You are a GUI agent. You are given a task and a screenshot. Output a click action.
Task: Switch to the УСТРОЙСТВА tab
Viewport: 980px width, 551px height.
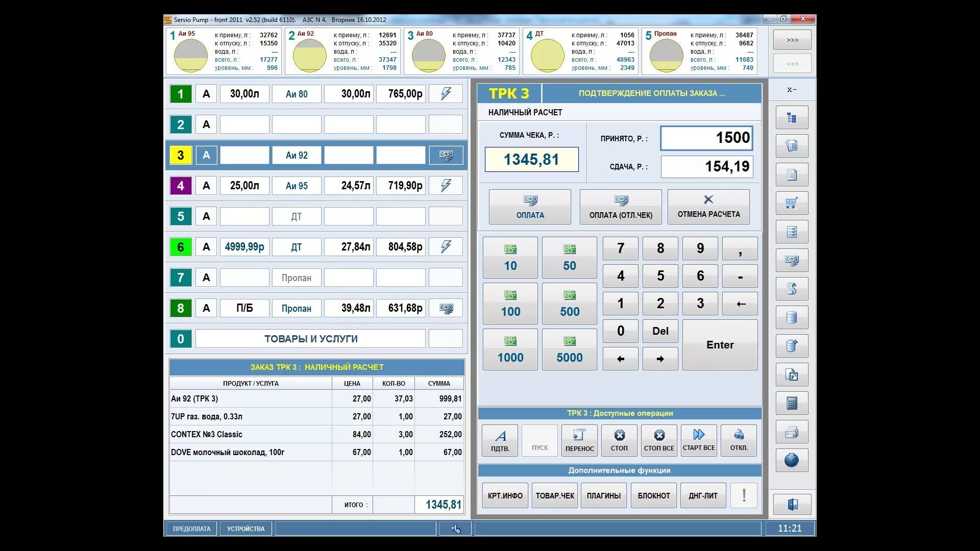point(246,529)
